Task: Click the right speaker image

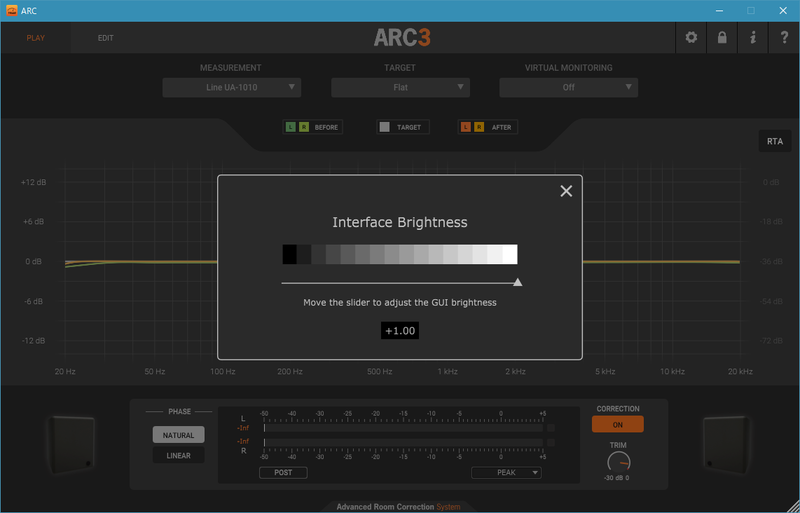Action: pos(727,445)
